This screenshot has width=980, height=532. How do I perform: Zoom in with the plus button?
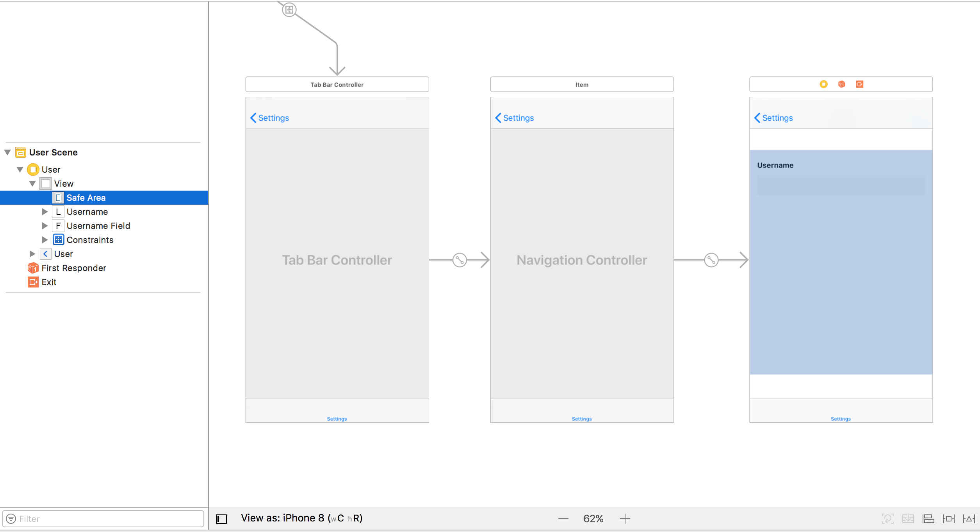[x=625, y=519]
